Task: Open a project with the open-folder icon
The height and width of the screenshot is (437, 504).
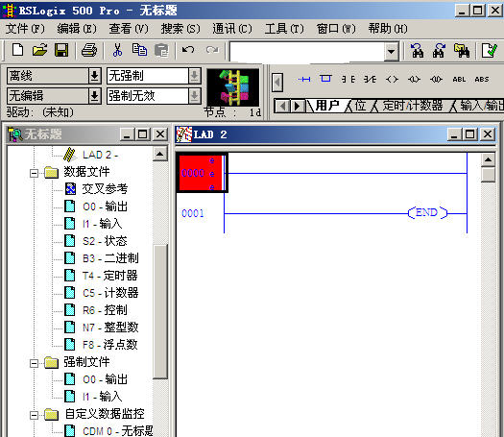Action: pos(39,50)
